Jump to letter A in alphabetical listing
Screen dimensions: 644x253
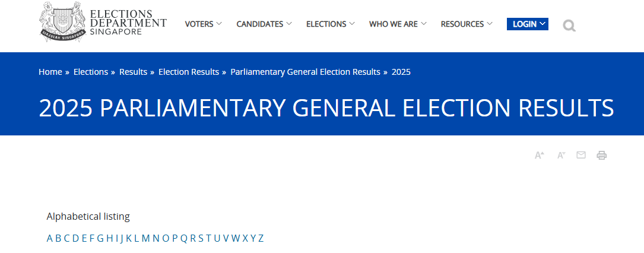(x=50, y=239)
